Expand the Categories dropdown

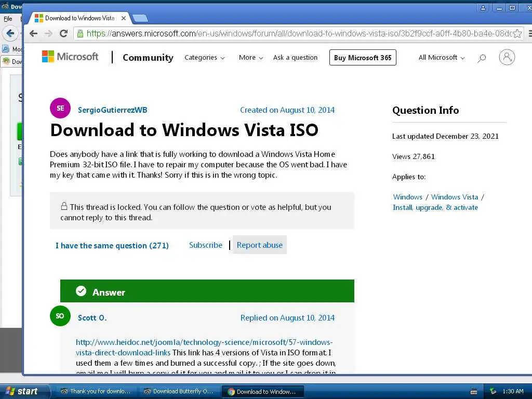[x=205, y=58]
